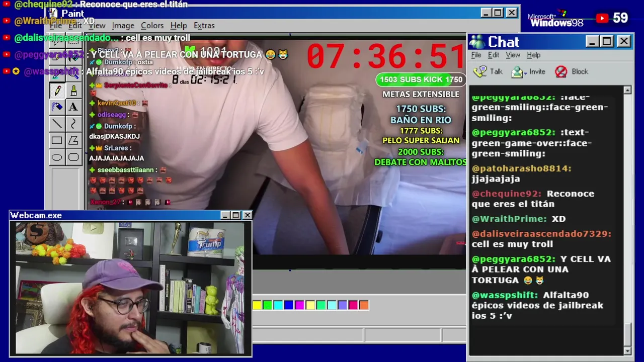Select the Rounded Rectangle tool
The width and height of the screenshot is (644, 362).
pyautogui.click(x=73, y=157)
